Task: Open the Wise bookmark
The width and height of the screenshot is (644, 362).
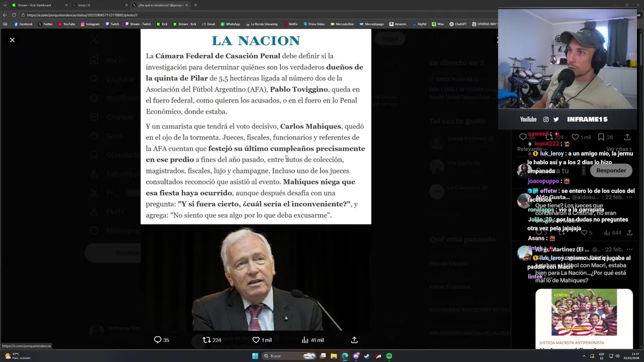Action: pyautogui.click(x=438, y=24)
